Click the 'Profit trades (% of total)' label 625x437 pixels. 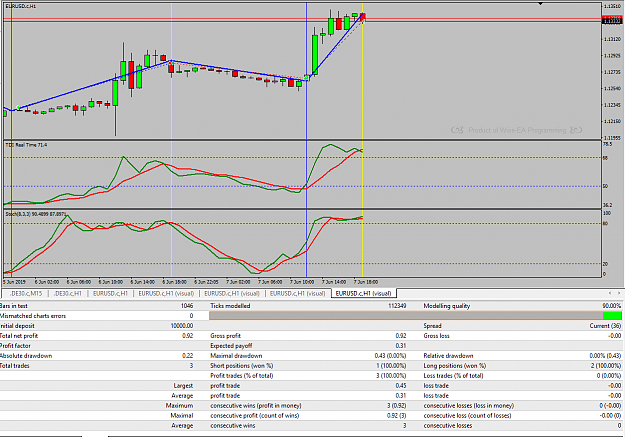pos(242,376)
